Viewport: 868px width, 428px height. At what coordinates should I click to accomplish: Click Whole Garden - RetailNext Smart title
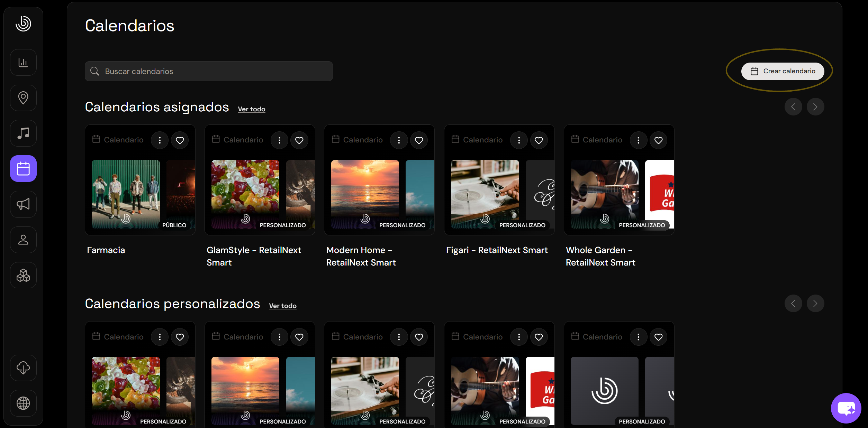point(600,256)
